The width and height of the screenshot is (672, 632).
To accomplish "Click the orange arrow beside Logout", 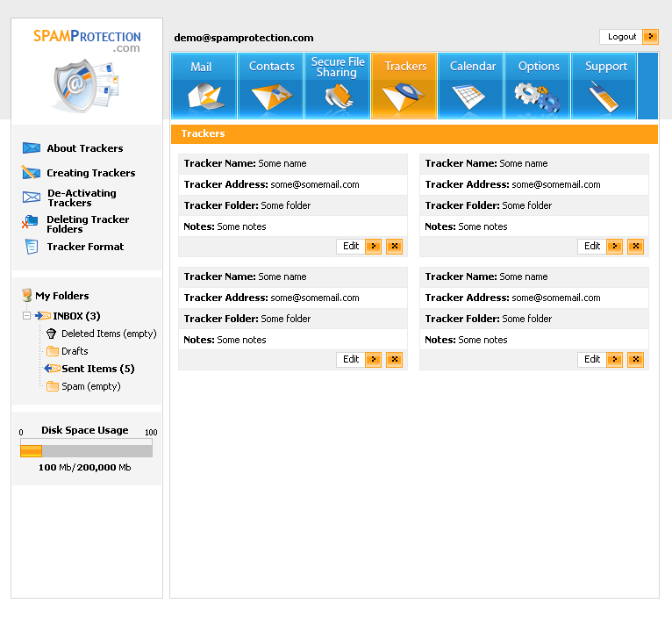I will 651,37.
